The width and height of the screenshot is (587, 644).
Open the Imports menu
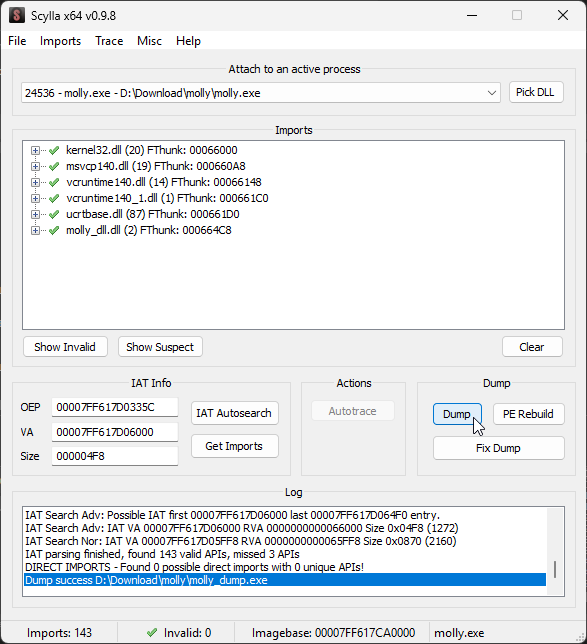[60, 41]
